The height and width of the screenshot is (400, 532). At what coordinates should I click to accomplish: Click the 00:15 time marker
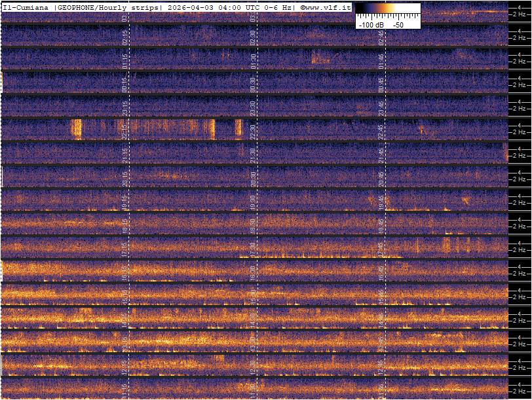coord(125,84)
